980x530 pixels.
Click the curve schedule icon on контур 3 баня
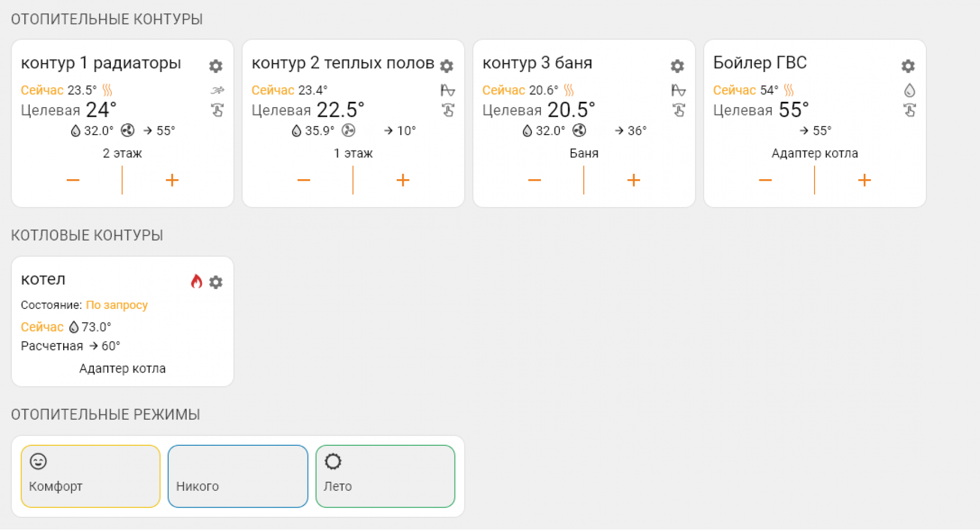(678, 90)
